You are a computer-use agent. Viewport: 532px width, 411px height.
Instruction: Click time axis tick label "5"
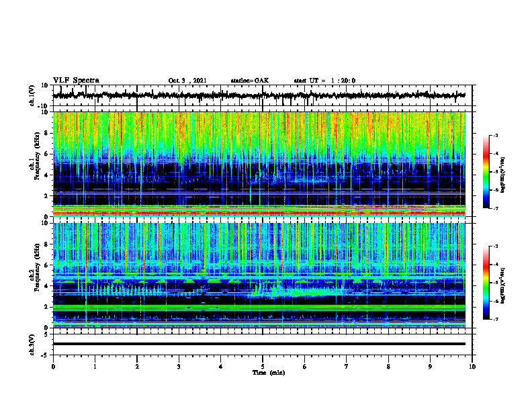(x=263, y=367)
